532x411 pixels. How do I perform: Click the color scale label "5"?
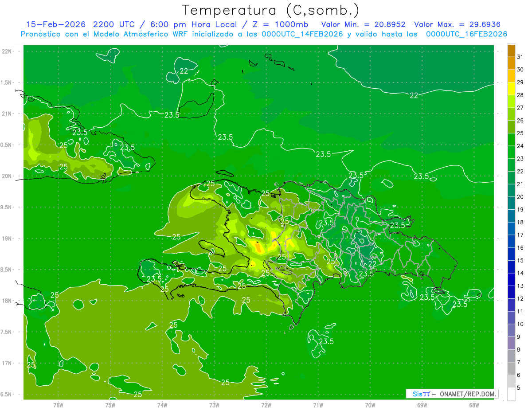tap(519, 388)
